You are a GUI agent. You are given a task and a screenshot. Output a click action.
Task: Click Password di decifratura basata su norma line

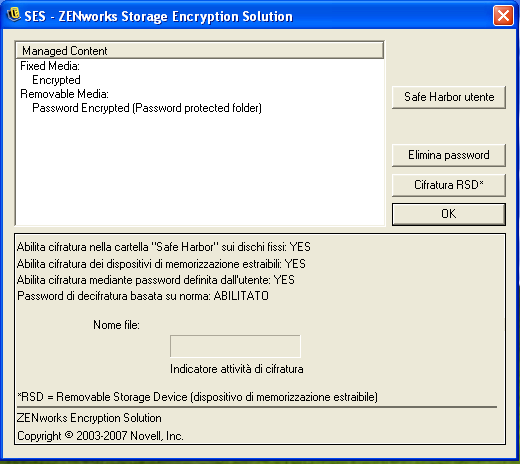pyautogui.click(x=143, y=296)
